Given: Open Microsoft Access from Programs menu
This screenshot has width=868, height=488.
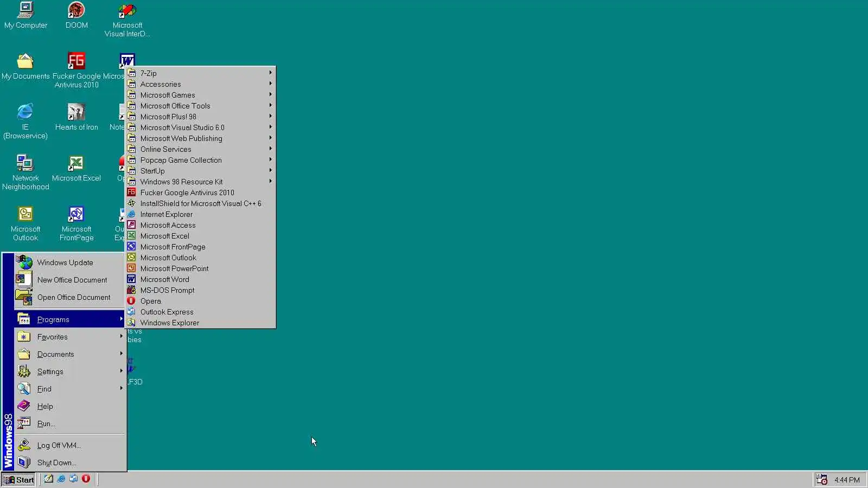Looking at the screenshot, I should (x=200, y=225).
